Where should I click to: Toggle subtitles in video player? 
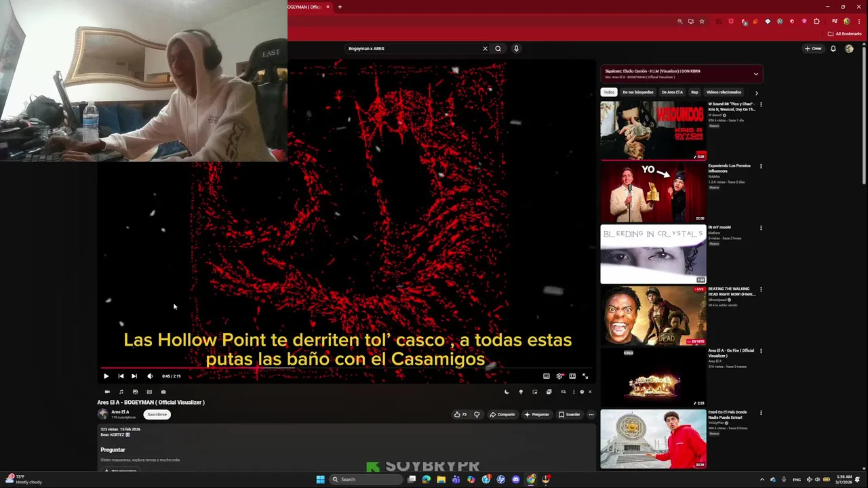[x=547, y=376]
